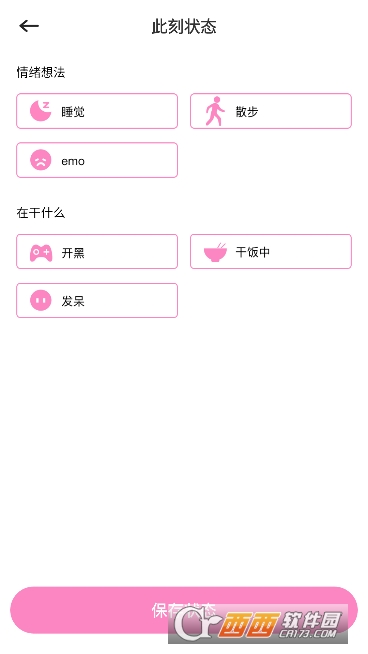368x654 pixels.
Task: Go back using the left arrow icon
Action: pyautogui.click(x=29, y=26)
